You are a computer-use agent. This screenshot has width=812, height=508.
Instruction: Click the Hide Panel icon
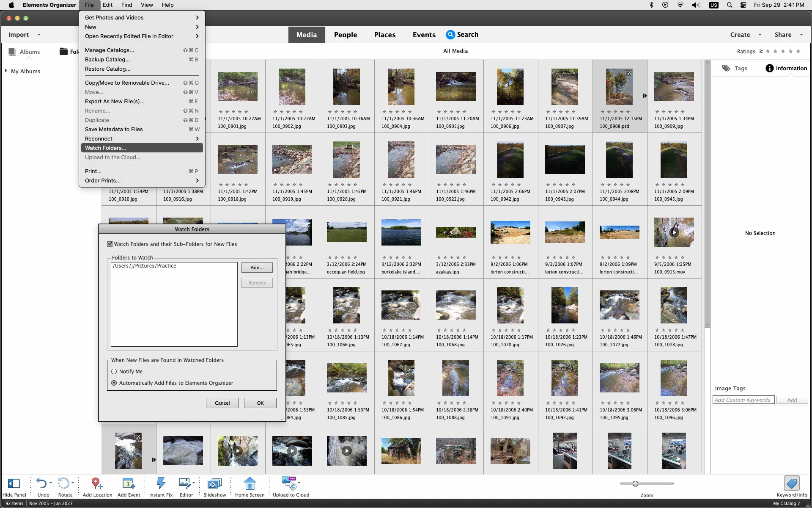coord(14,483)
